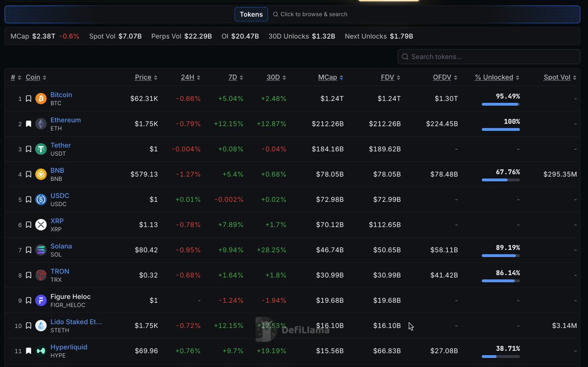Bookmark Bitcoin in the token list
Viewport: 588px width, 367px height.
pyautogui.click(x=28, y=99)
